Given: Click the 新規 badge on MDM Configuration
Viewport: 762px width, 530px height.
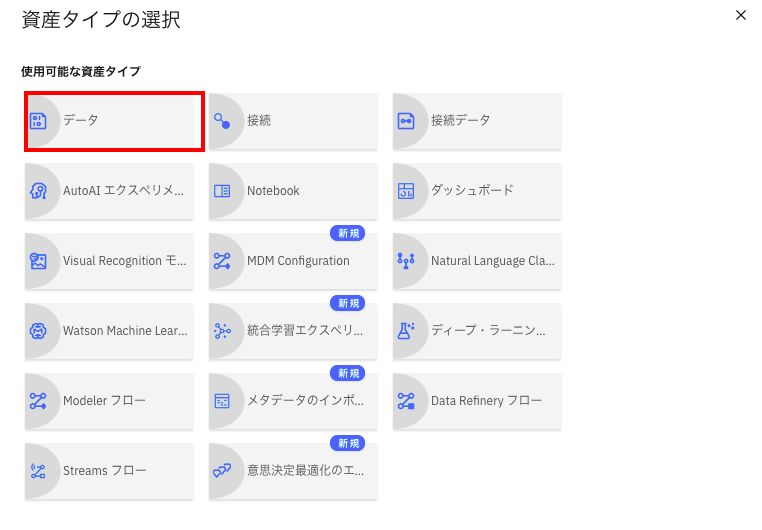Looking at the screenshot, I should [x=347, y=233].
